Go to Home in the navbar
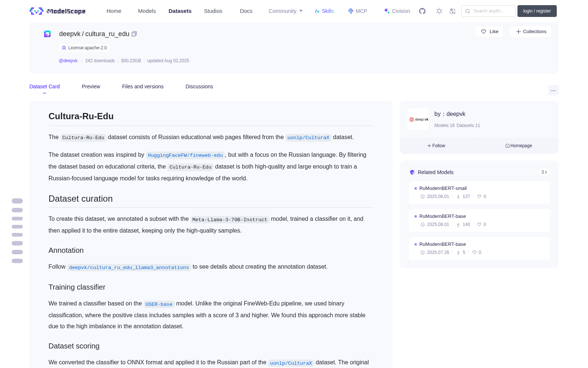Screen dimensions: 588x368 (114, 11)
